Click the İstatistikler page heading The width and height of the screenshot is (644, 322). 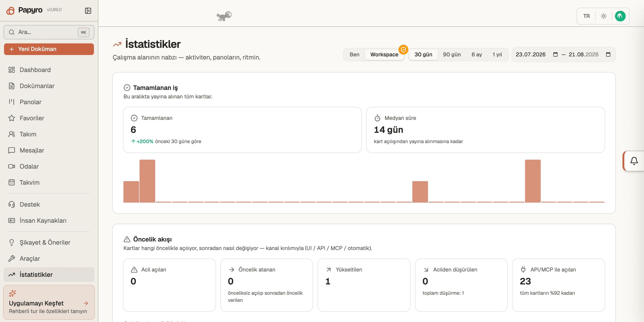pos(153,44)
